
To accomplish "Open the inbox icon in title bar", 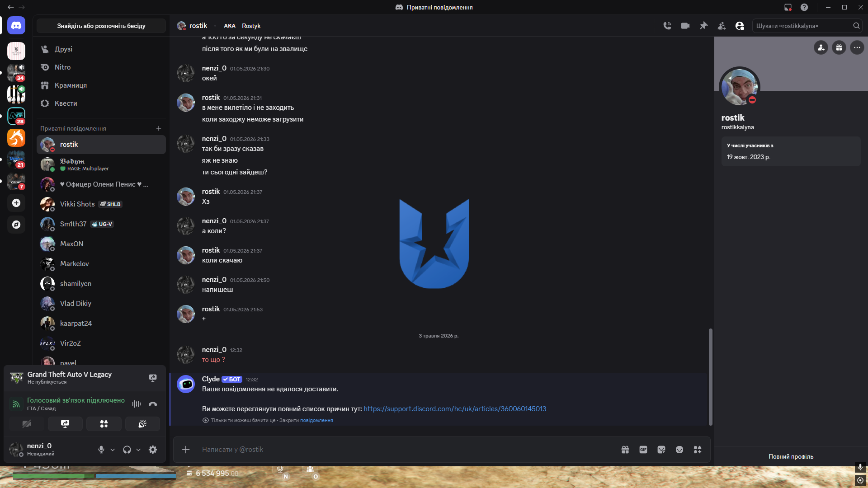I will (788, 7).
